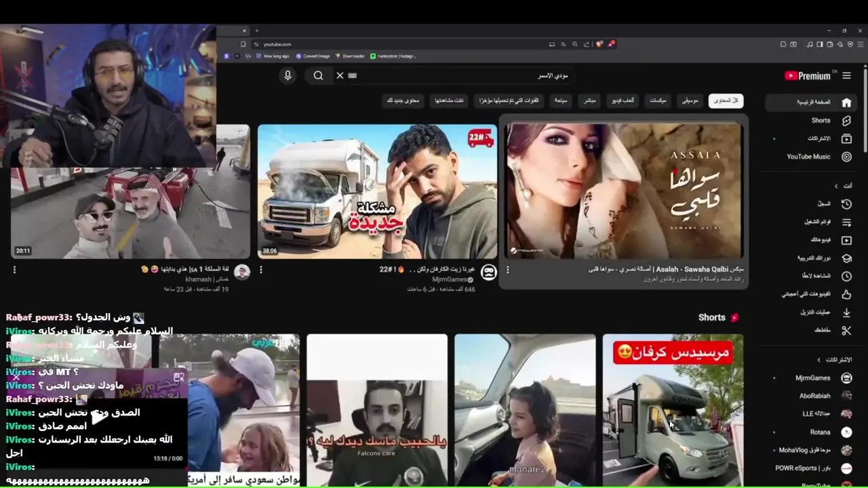Click khamash channel avatar under video
868x488 pixels.
(x=242, y=272)
